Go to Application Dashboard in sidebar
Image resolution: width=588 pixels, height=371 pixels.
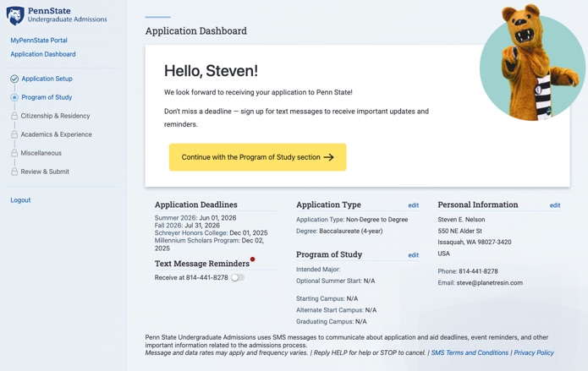point(43,54)
